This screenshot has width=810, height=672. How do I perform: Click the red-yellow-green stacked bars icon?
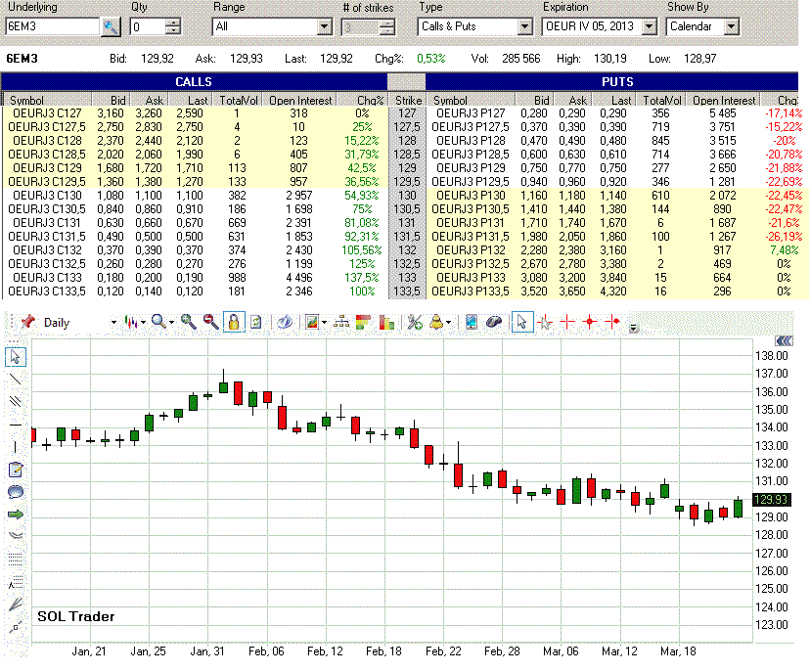tap(363, 323)
